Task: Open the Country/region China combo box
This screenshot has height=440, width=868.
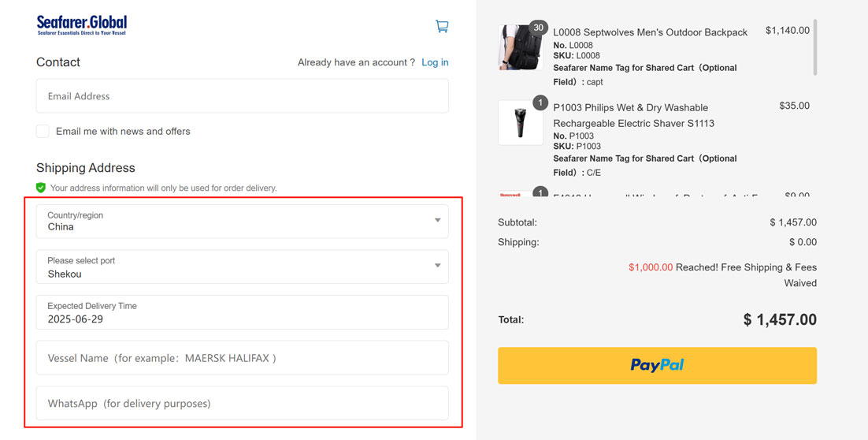Action: click(236, 222)
